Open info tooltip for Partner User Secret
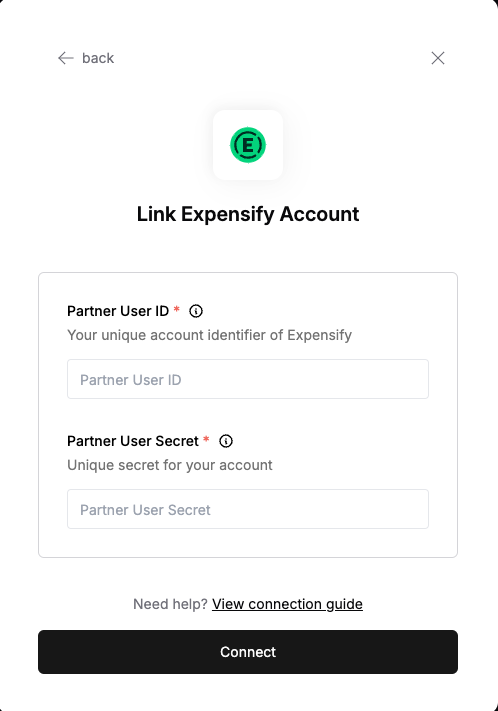 [x=226, y=441]
